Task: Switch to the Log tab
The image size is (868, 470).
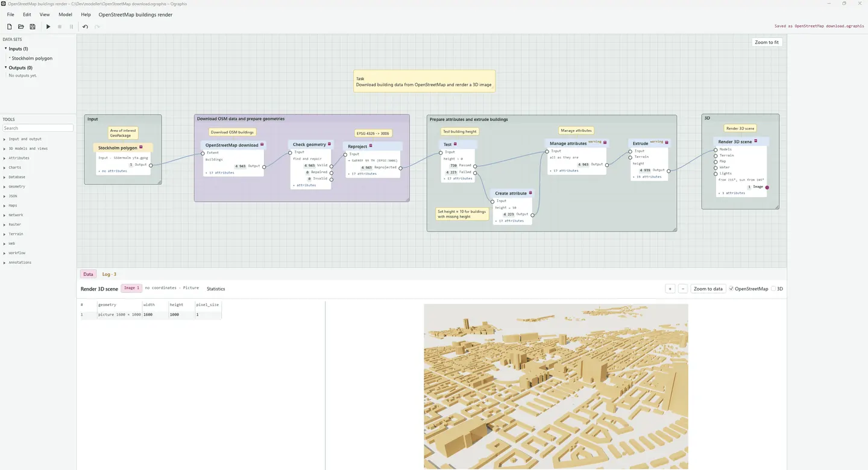Action: [x=109, y=274]
